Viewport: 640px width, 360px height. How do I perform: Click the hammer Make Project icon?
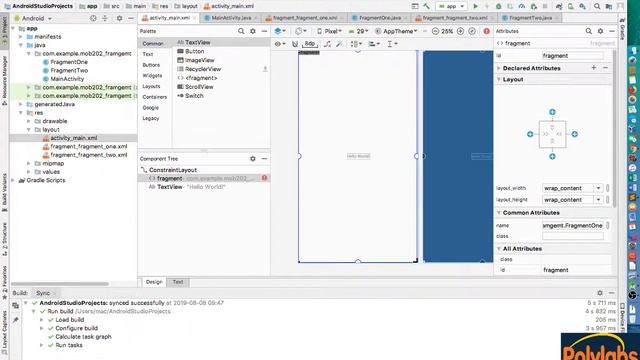(427, 6)
